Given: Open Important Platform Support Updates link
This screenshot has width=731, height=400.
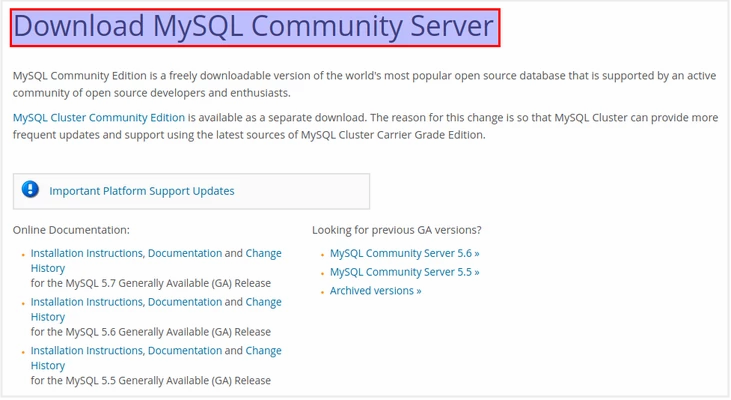Looking at the screenshot, I should click(142, 191).
